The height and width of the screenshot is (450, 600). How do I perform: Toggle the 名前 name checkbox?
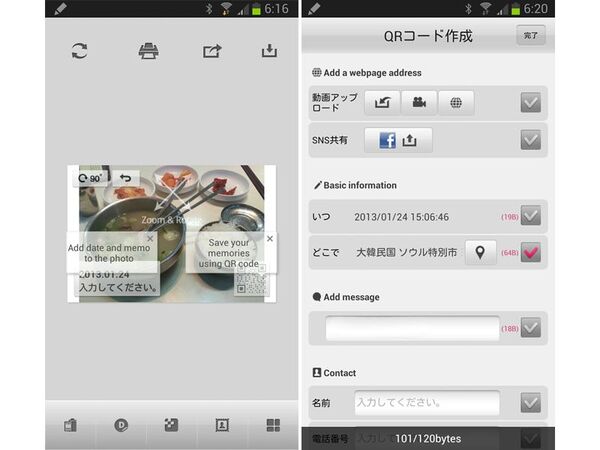coord(531,403)
